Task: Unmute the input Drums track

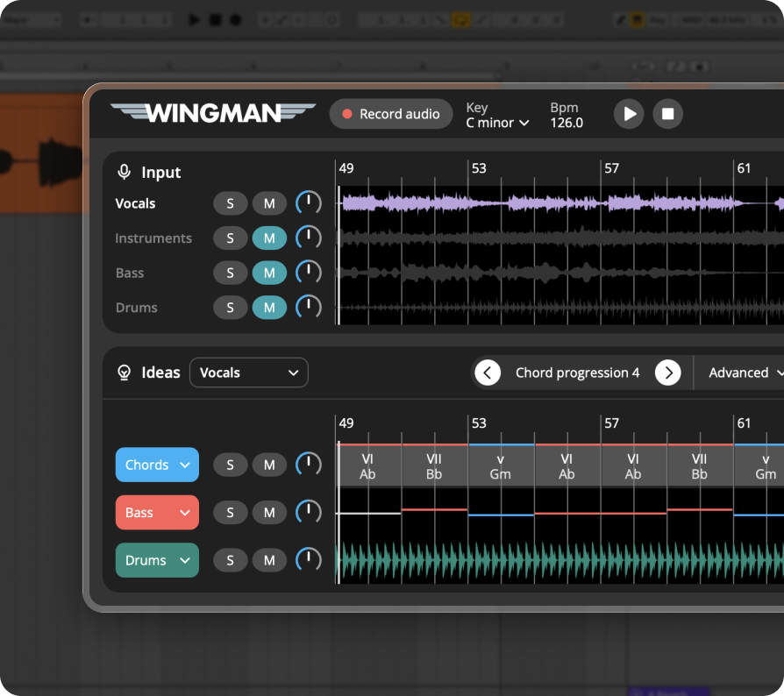Action: 269,308
